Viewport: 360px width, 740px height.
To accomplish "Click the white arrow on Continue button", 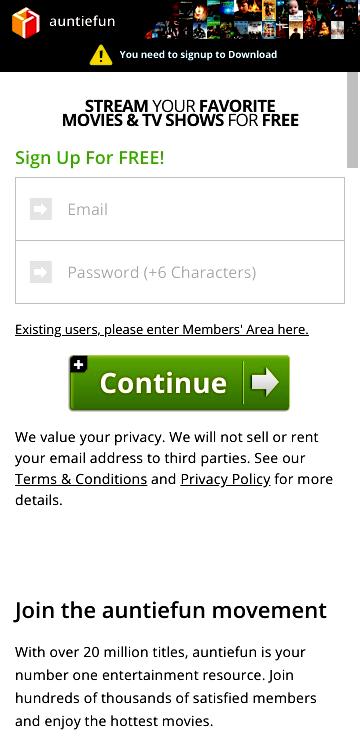I will point(265,382).
